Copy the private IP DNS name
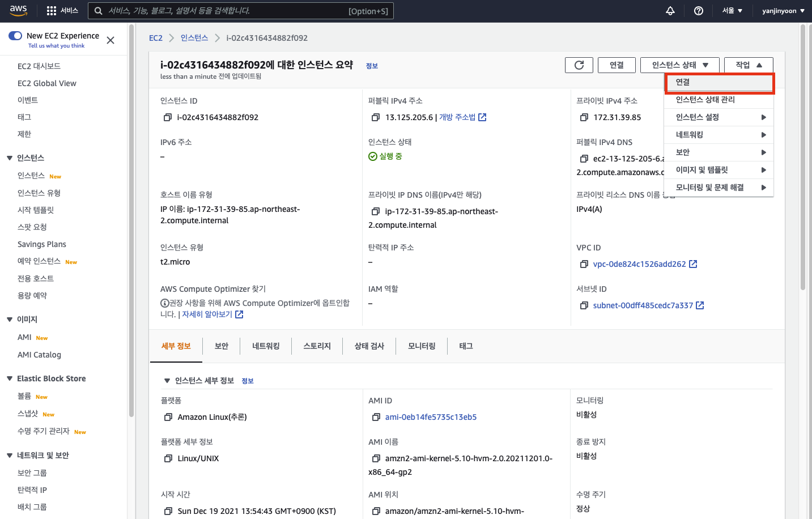Viewport: 812px width, 519px height. point(376,211)
